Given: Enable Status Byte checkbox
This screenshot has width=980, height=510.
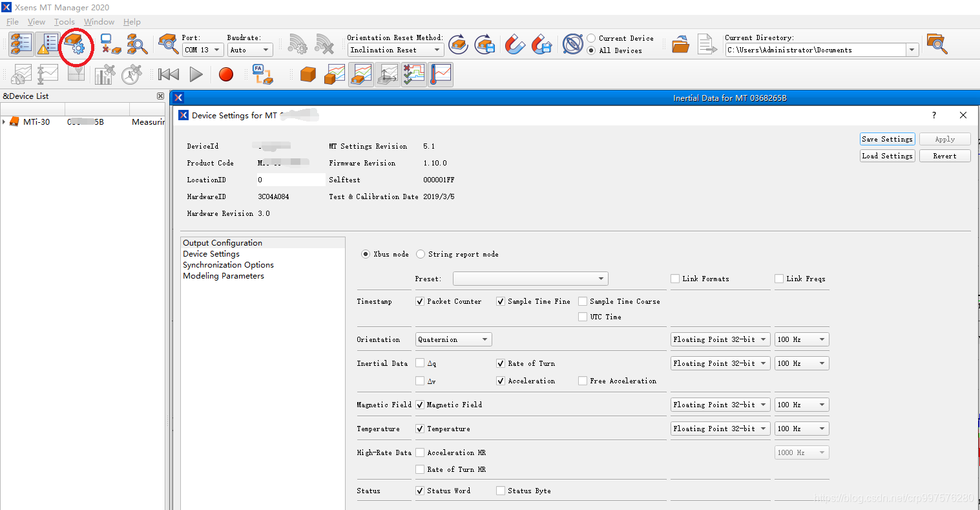Looking at the screenshot, I should point(501,491).
